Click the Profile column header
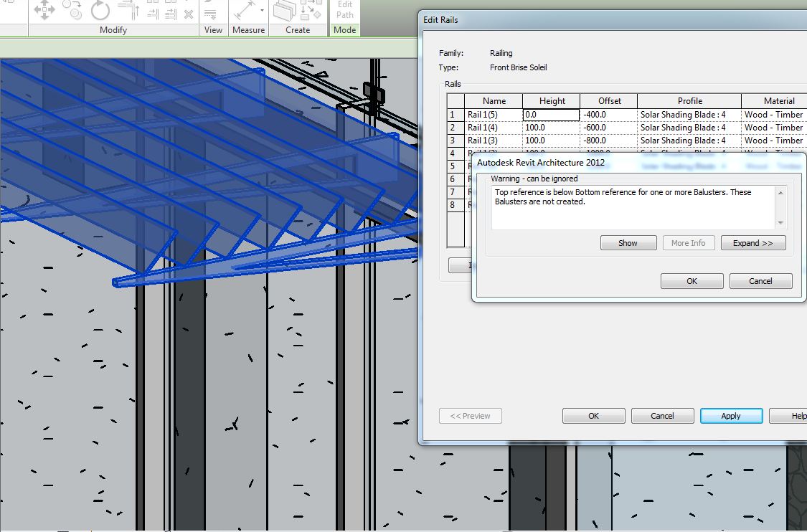 689,101
